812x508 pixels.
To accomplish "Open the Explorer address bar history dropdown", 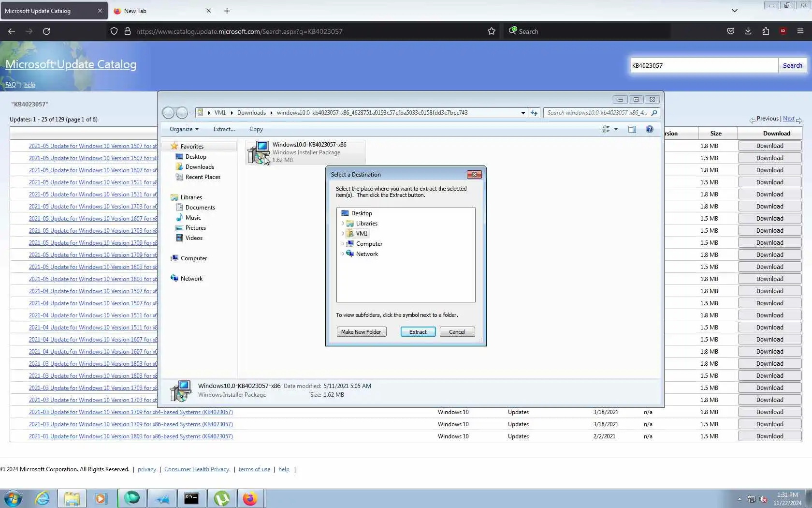I will [523, 113].
